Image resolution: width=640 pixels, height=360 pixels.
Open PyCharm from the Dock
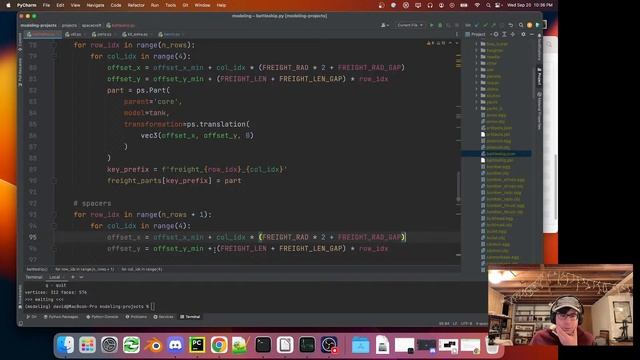click(x=198, y=345)
